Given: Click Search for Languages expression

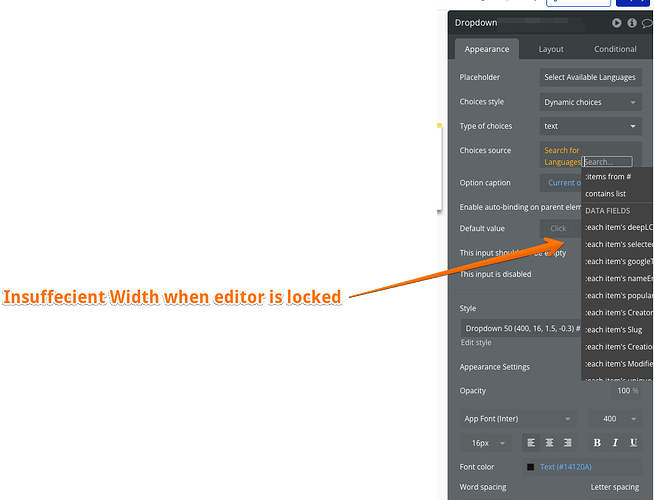Looking at the screenshot, I should click(x=562, y=156).
